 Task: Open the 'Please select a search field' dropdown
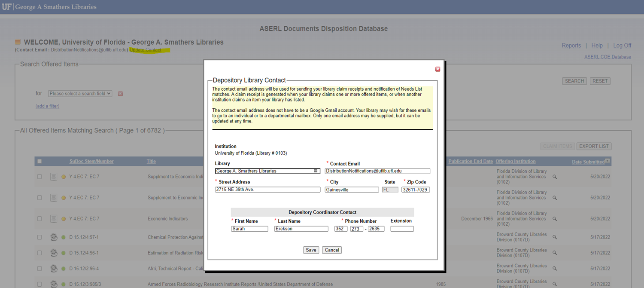tap(80, 94)
